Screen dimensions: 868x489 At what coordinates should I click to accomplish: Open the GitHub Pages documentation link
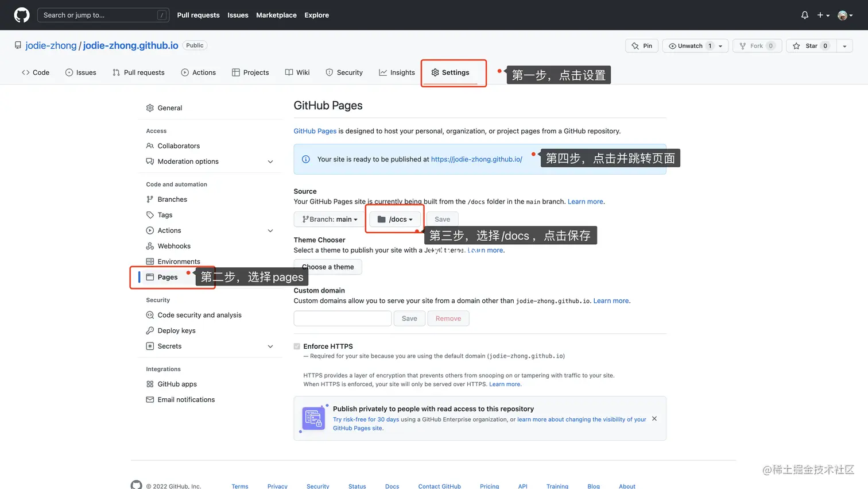[315, 131]
